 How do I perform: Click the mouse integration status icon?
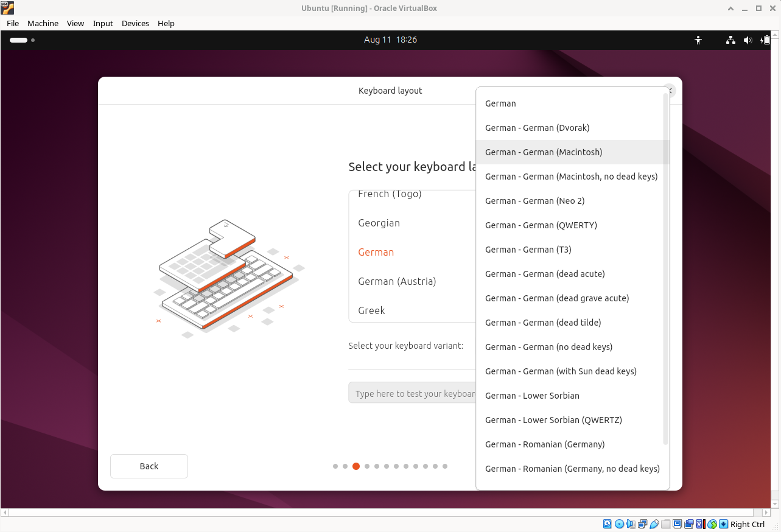[712, 524]
